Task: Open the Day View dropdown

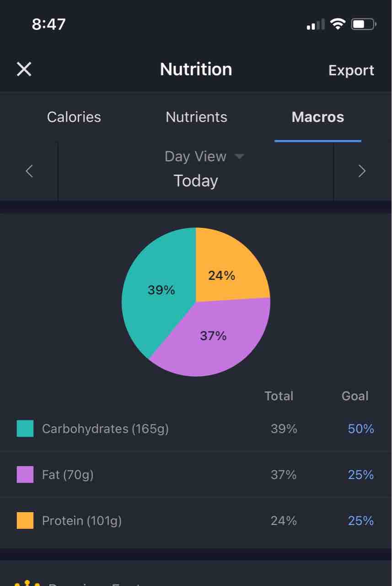Action: tap(204, 157)
